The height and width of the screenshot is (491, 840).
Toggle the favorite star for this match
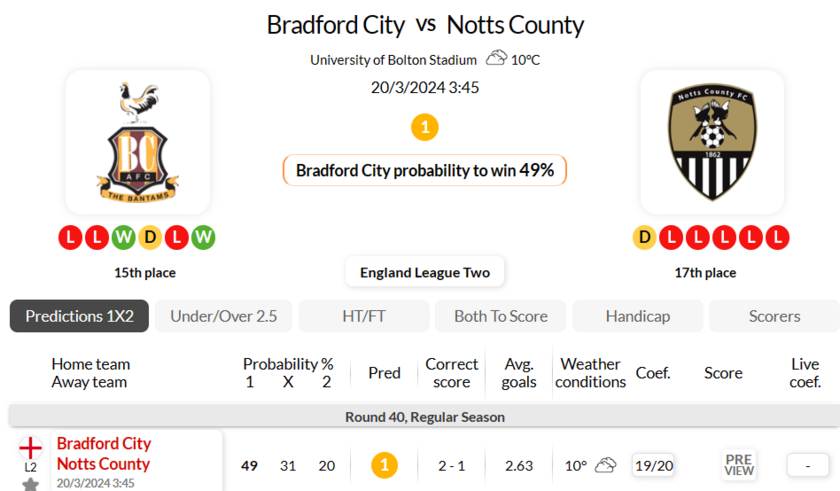click(31, 484)
